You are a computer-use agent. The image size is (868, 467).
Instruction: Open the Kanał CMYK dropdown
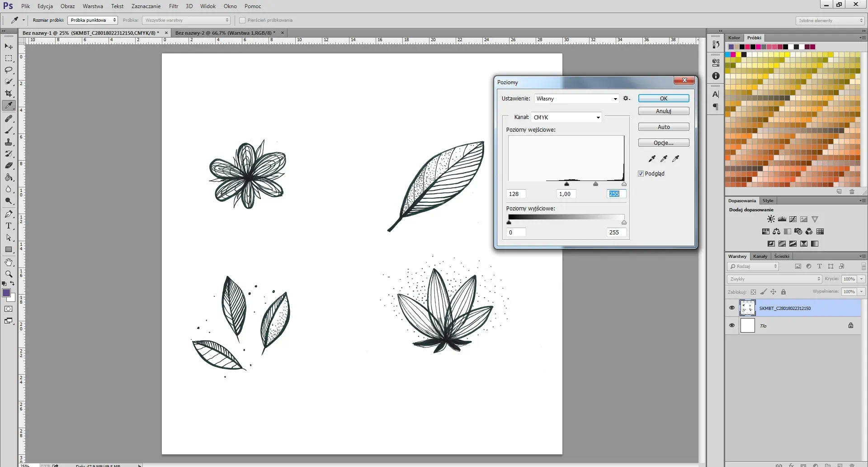[x=566, y=117]
